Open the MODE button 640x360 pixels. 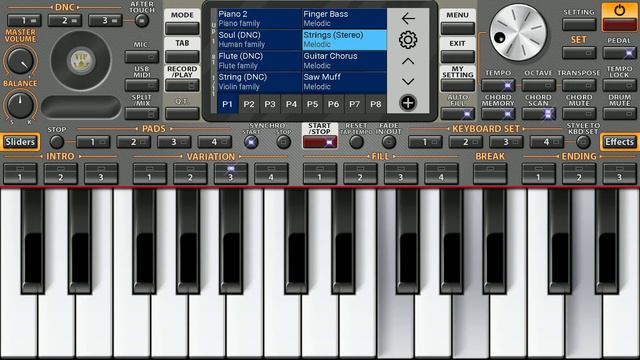point(182,28)
